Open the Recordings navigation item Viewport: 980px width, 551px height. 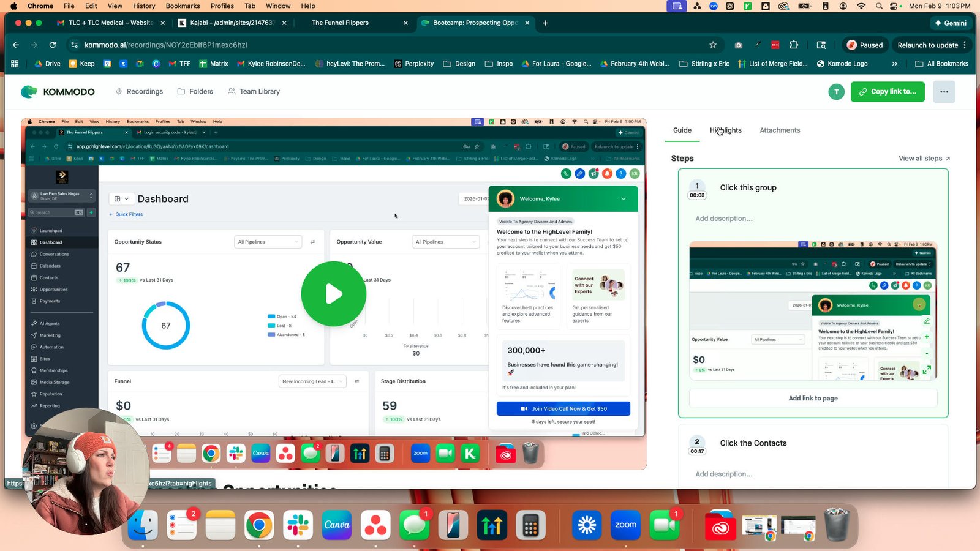point(139,92)
